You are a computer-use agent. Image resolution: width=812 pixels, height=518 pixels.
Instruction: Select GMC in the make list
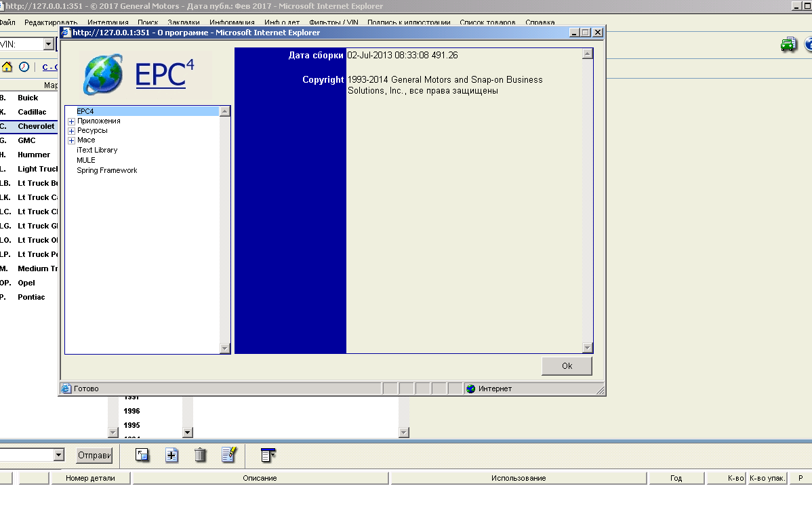[x=26, y=140]
